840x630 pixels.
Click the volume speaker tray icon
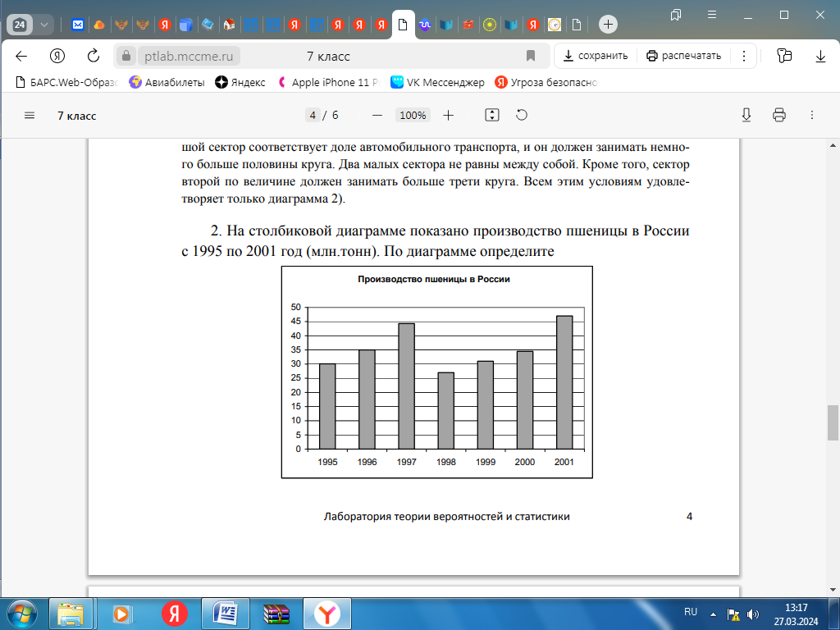click(x=753, y=614)
